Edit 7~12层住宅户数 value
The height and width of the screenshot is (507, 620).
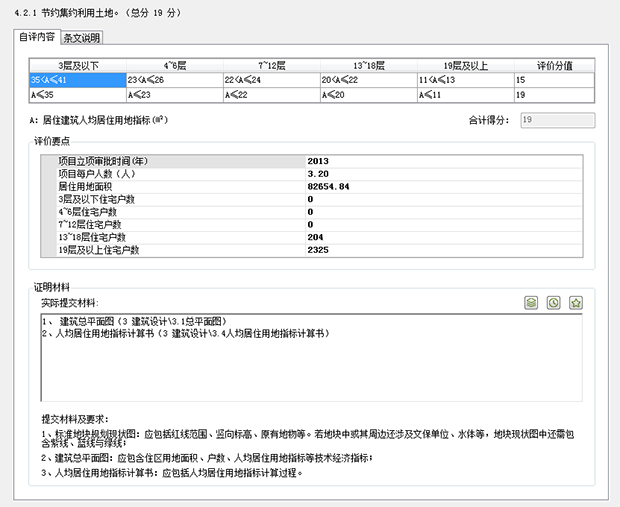(444, 225)
